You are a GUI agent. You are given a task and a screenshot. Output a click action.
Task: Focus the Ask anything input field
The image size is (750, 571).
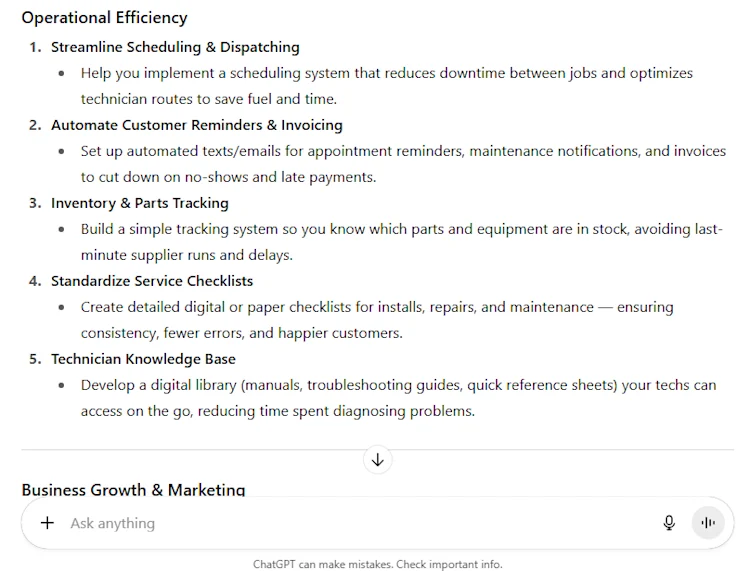tap(359, 523)
